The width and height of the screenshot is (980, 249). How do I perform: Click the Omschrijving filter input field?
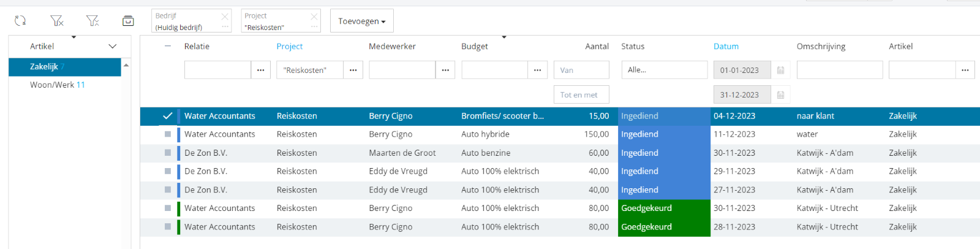coord(840,70)
